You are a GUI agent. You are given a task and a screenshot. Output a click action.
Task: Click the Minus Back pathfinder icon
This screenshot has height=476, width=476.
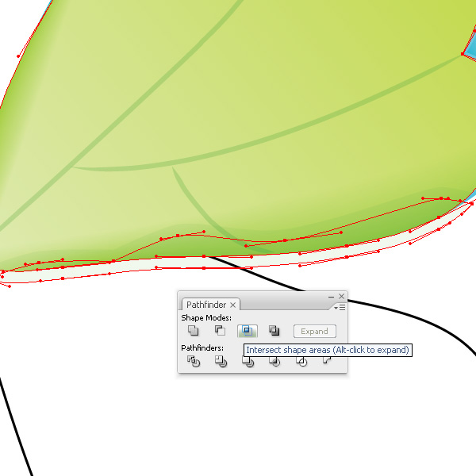point(327,361)
